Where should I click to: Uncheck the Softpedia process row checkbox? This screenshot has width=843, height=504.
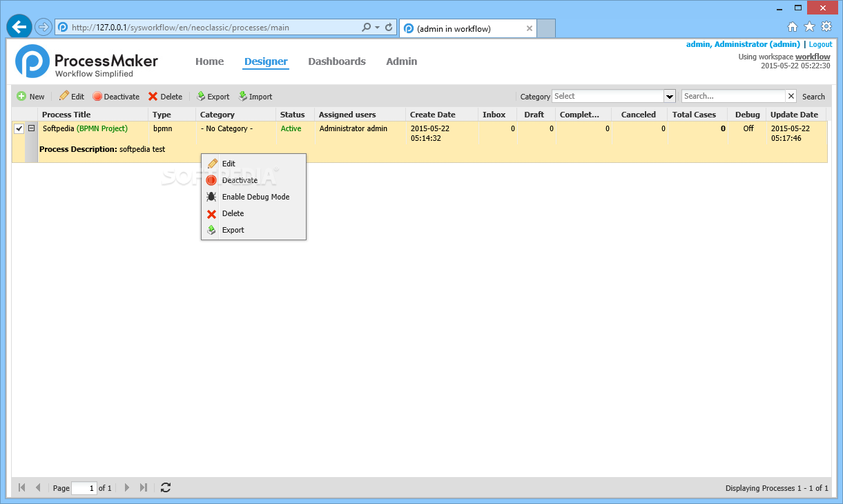tap(19, 128)
